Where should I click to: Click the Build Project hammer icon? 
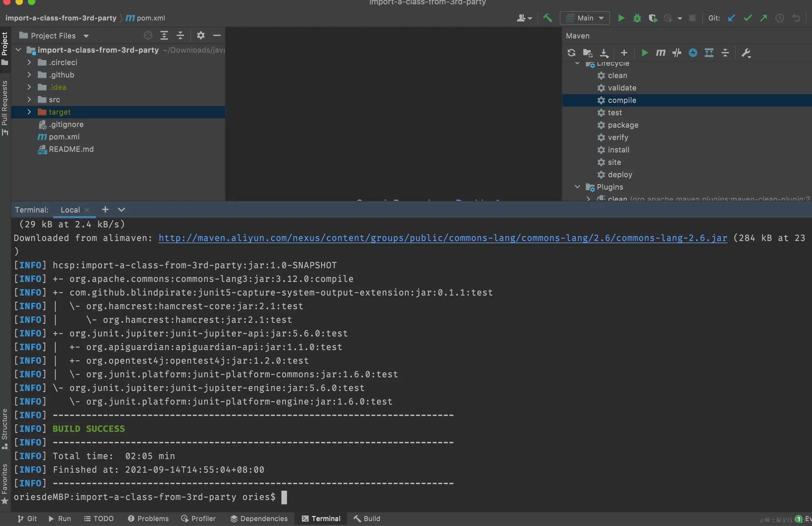(548, 18)
